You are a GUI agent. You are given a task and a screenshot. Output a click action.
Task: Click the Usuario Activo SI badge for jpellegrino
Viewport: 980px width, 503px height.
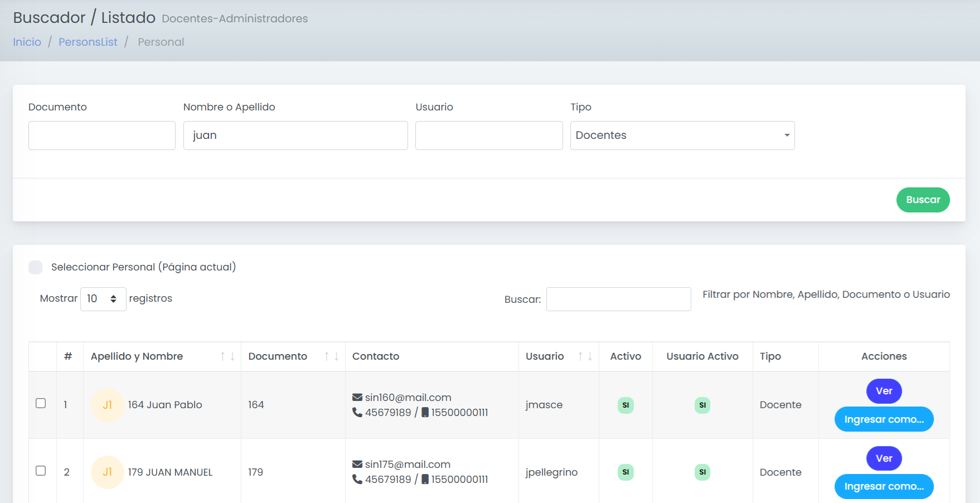[x=702, y=472]
